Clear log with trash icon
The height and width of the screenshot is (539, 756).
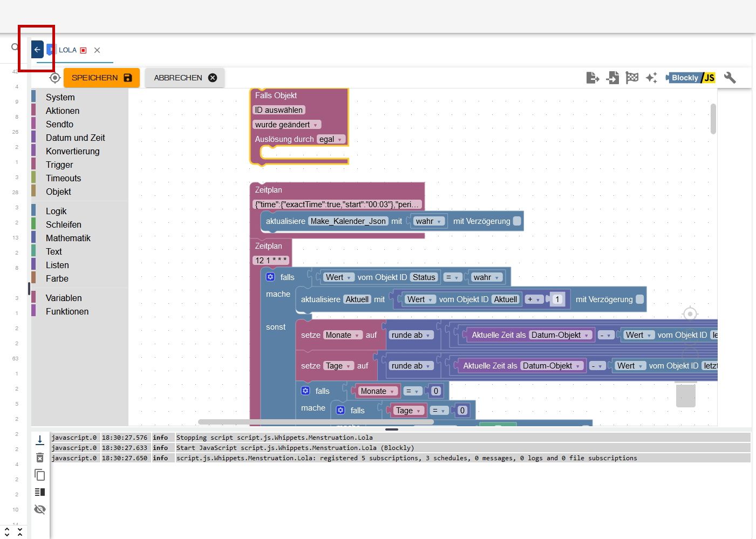coord(40,458)
